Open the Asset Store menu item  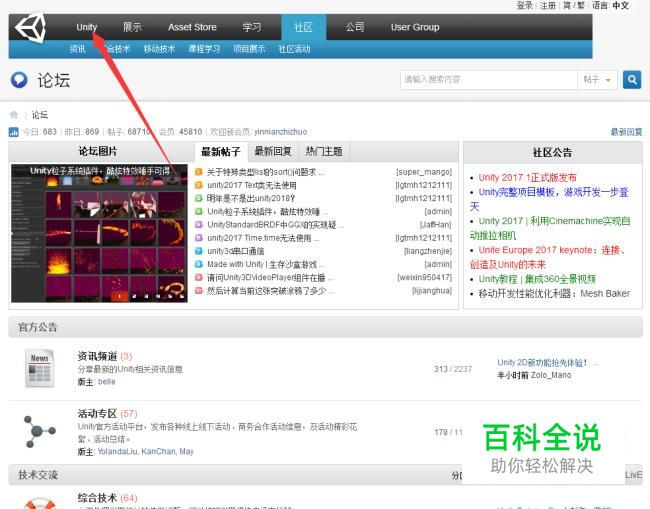192,27
